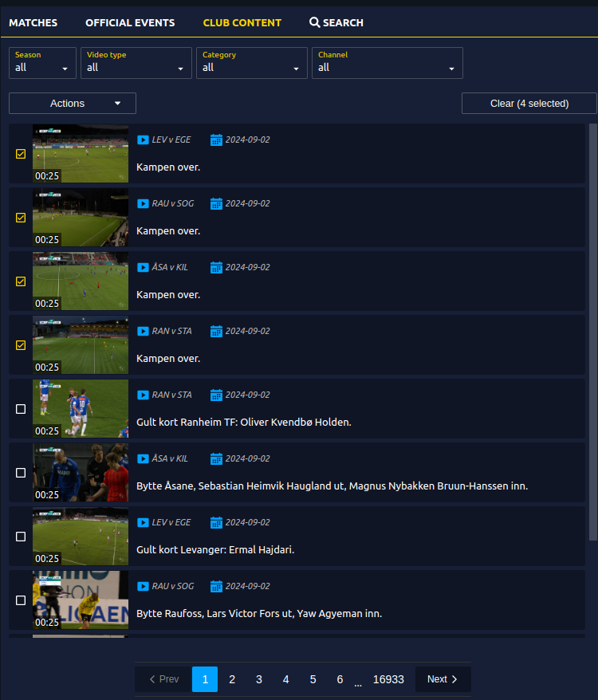The image size is (598, 700).
Task: Select current page 1 in pagination
Action: (x=205, y=679)
